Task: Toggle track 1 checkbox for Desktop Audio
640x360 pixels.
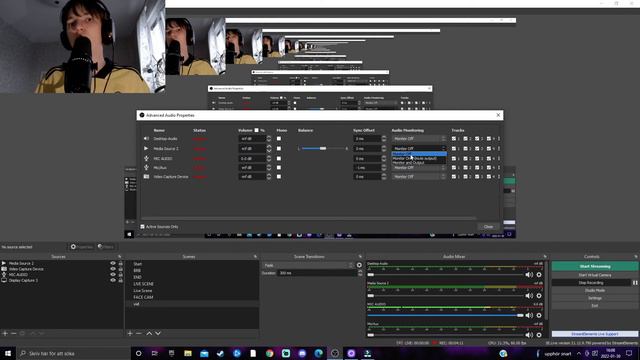Action: coord(454,139)
